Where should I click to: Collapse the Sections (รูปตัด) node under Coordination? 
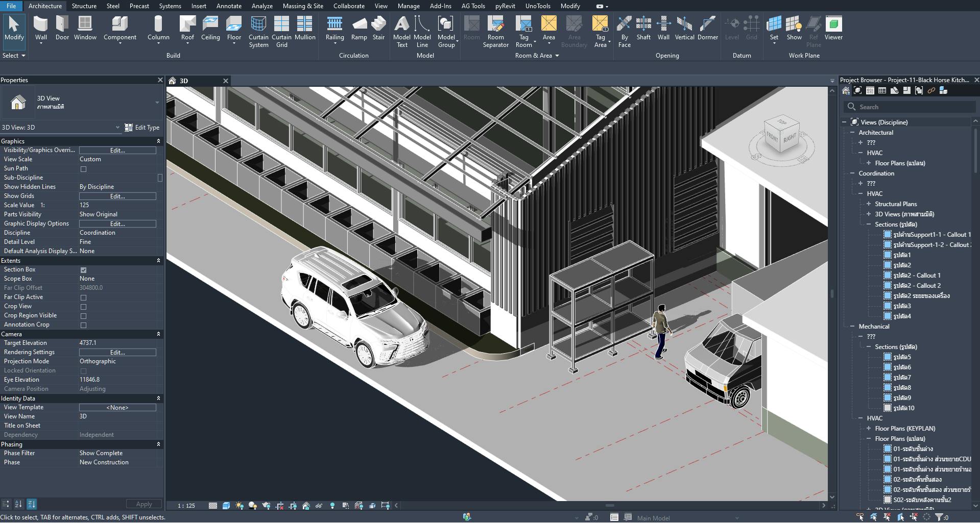pos(869,225)
